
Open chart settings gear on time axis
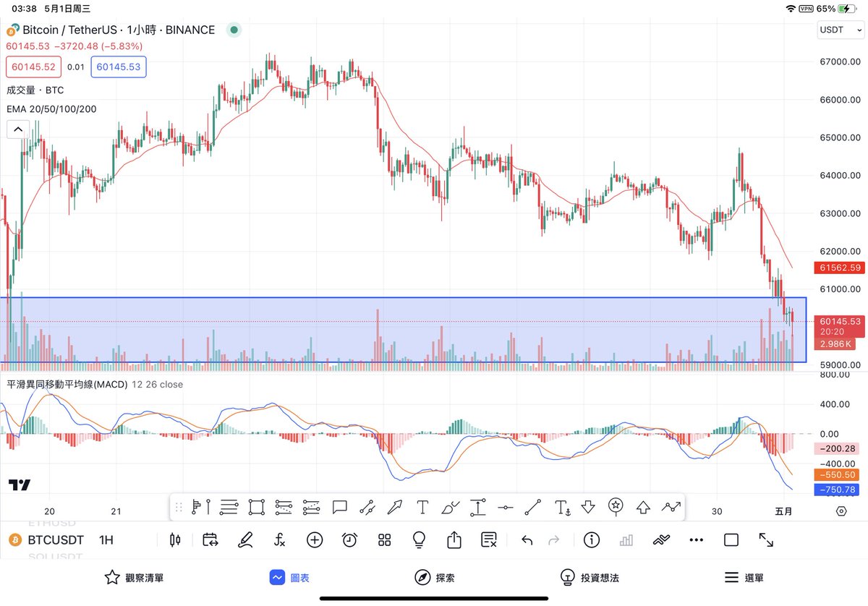coord(841,511)
